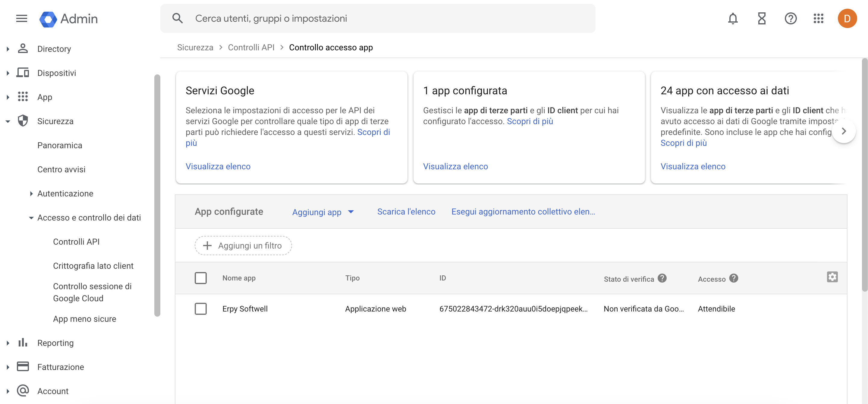Click the orange account avatar D
The image size is (868, 404).
point(847,19)
